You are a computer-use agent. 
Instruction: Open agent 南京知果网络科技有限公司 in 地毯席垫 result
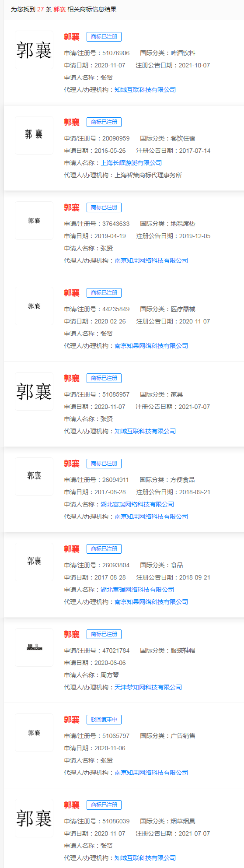(151, 260)
